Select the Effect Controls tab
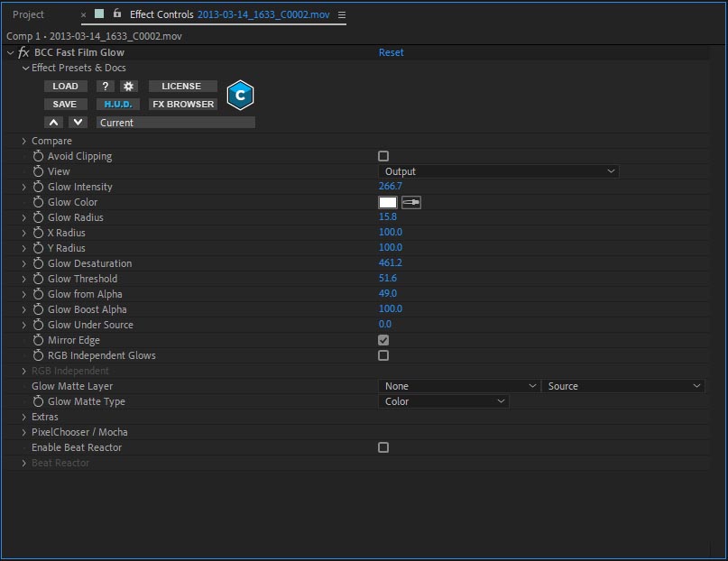728x561 pixels. 229,14
